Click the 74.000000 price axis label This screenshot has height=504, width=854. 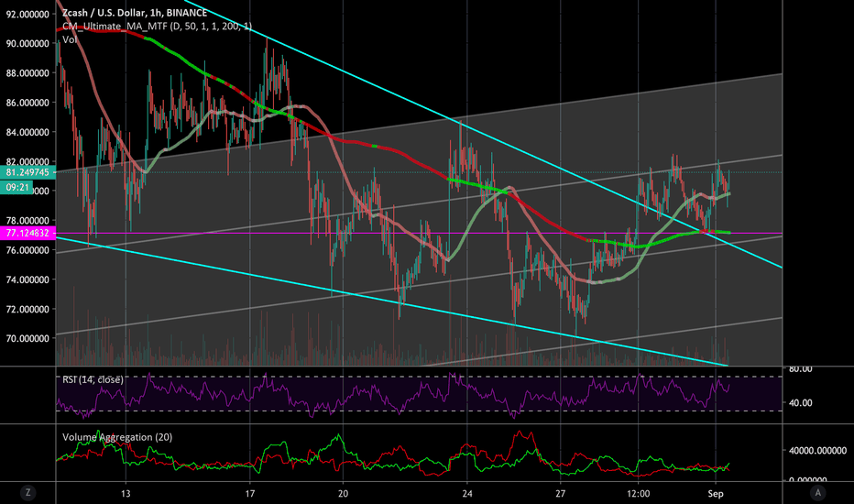[27, 279]
